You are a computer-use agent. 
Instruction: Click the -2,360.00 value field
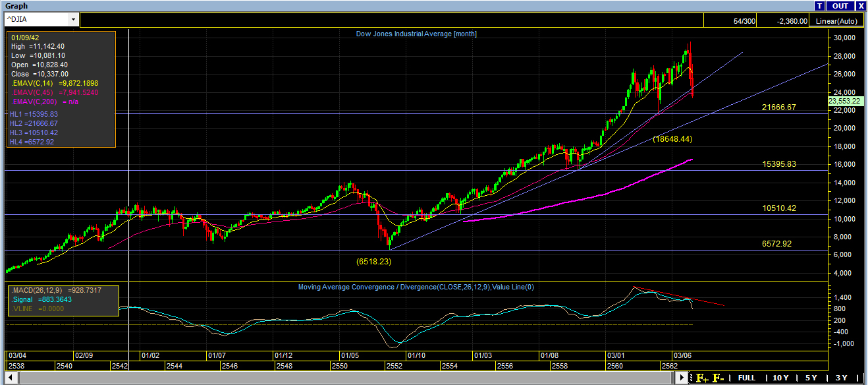point(784,21)
